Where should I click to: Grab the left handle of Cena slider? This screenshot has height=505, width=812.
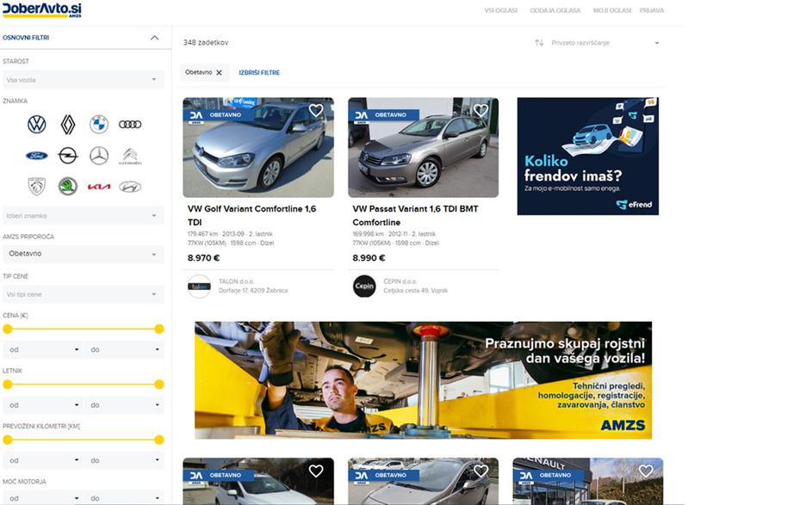click(x=8, y=329)
